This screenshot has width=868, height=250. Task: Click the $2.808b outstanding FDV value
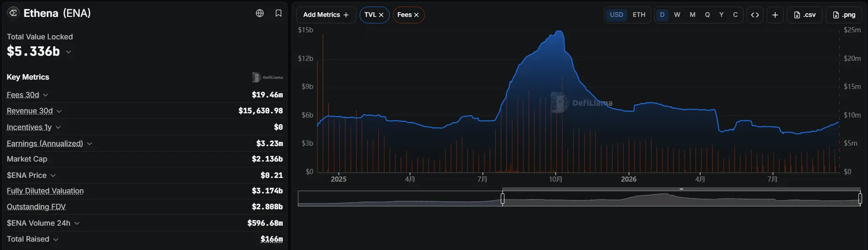click(x=267, y=207)
